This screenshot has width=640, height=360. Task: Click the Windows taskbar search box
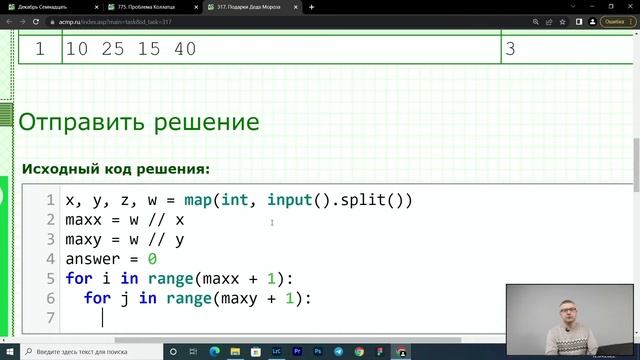[x=92, y=351]
